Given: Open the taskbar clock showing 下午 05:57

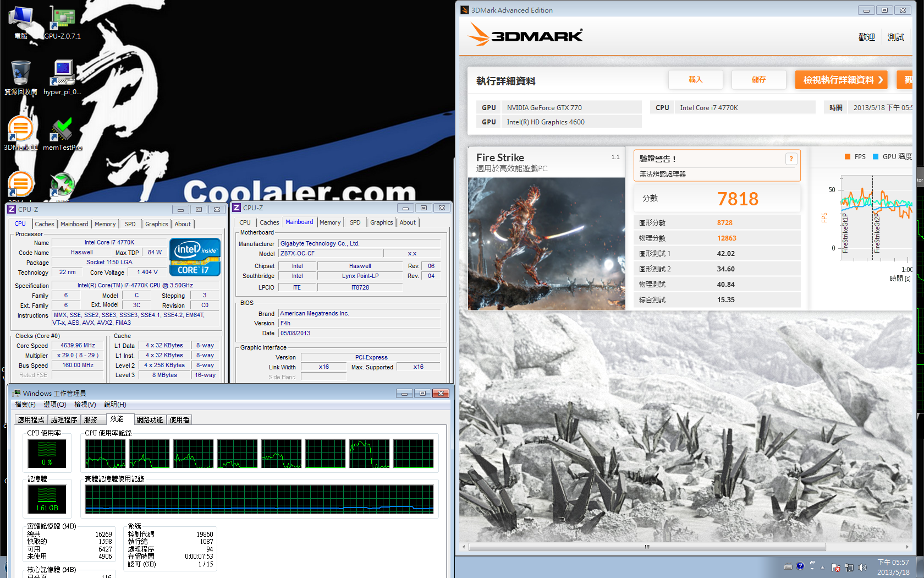Looking at the screenshot, I should (x=893, y=568).
